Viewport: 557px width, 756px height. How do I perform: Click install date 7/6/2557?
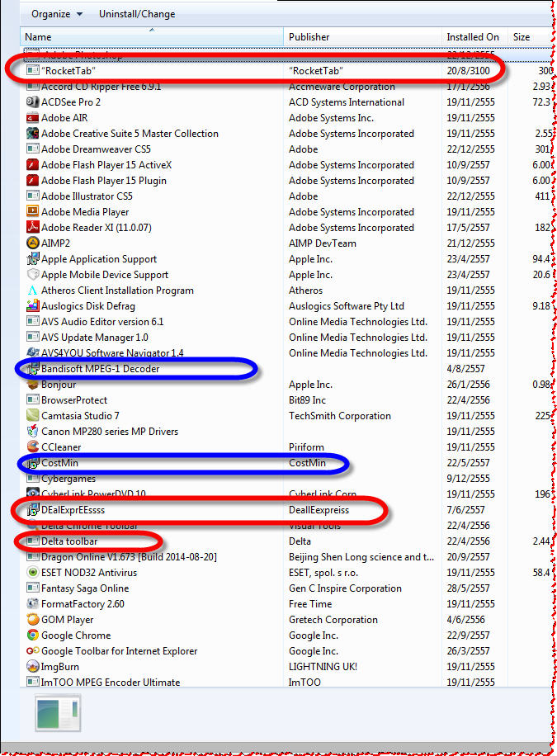point(465,509)
